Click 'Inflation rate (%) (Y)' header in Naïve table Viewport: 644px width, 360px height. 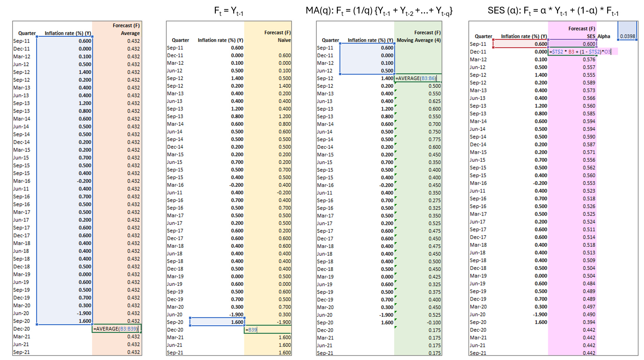click(220, 40)
